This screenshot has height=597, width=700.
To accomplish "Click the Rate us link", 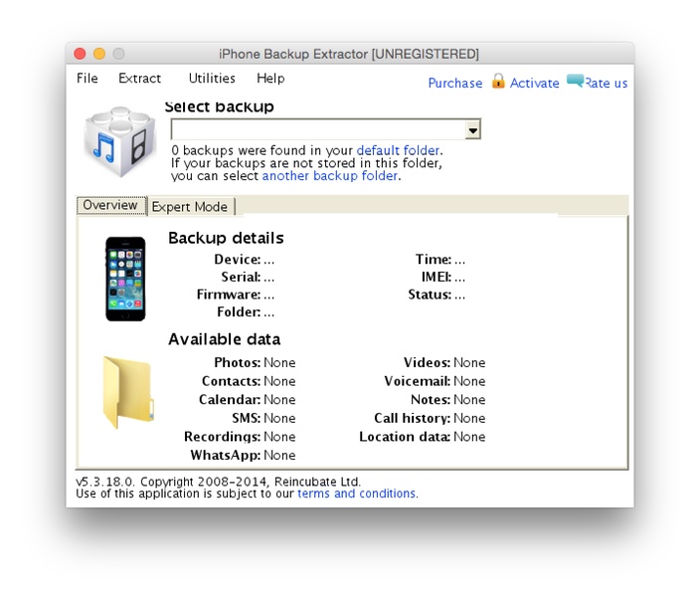I will coord(607,84).
